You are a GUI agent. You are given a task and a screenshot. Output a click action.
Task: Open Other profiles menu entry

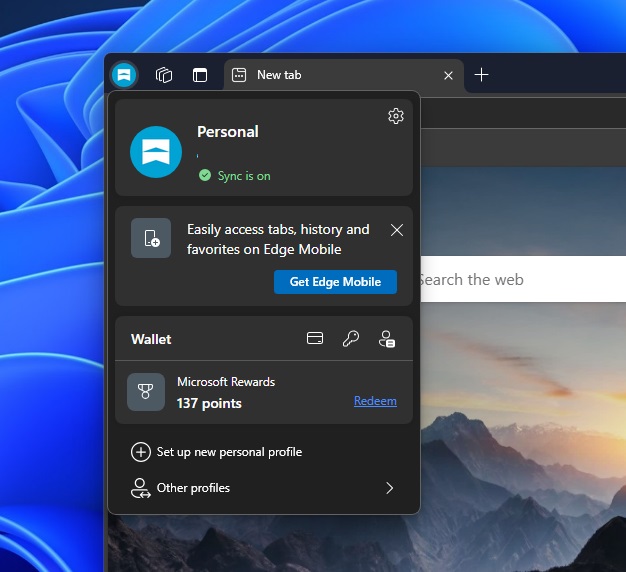pyautogui.click(x=263, y=488)
